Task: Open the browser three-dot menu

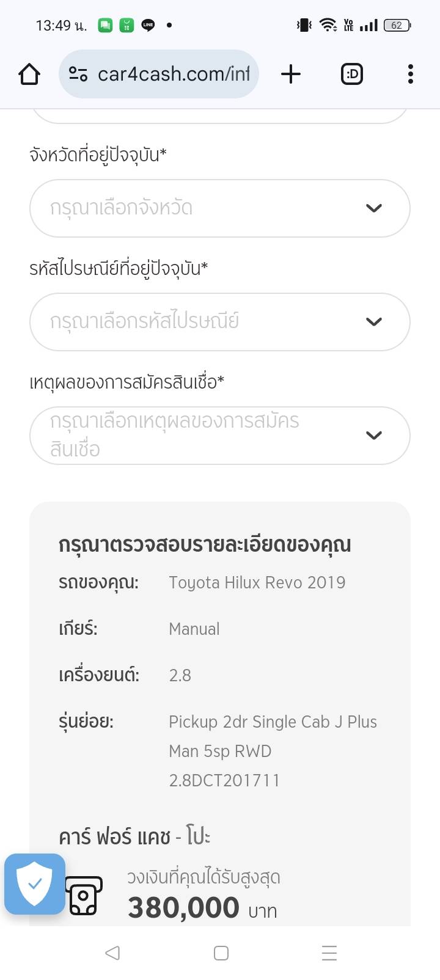Action: click(x=410, y=75)
